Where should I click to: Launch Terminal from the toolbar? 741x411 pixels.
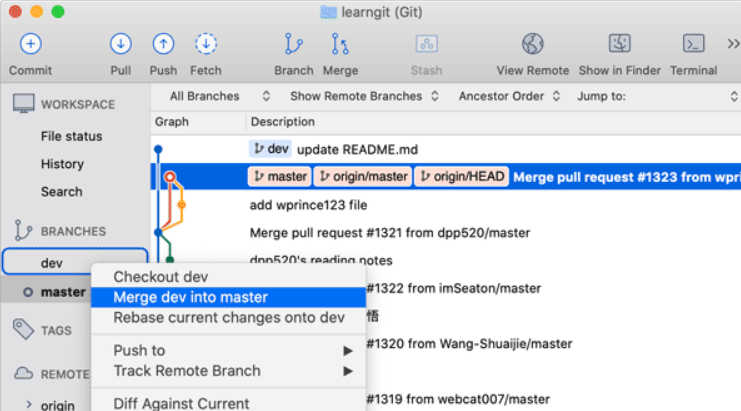(x=693, y=44)
